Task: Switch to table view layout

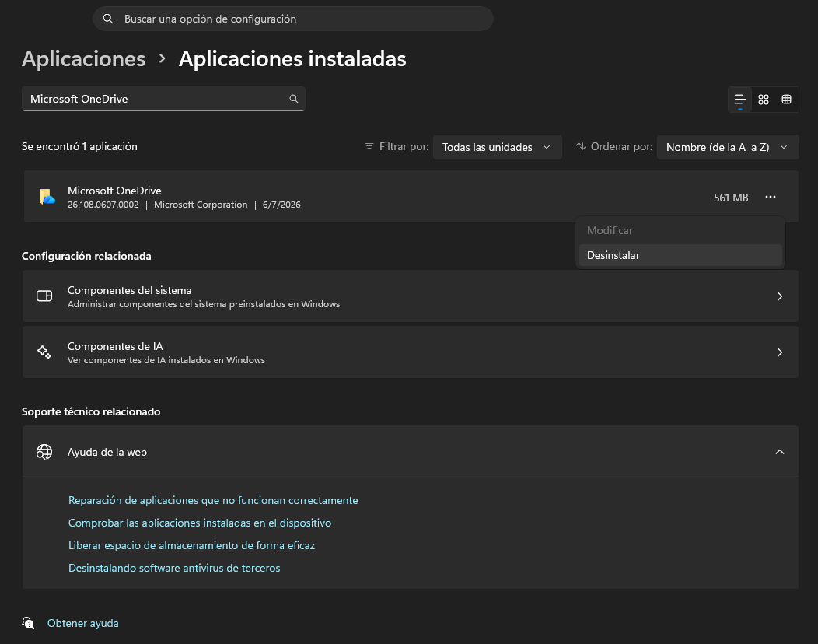Action: point(786,99)
